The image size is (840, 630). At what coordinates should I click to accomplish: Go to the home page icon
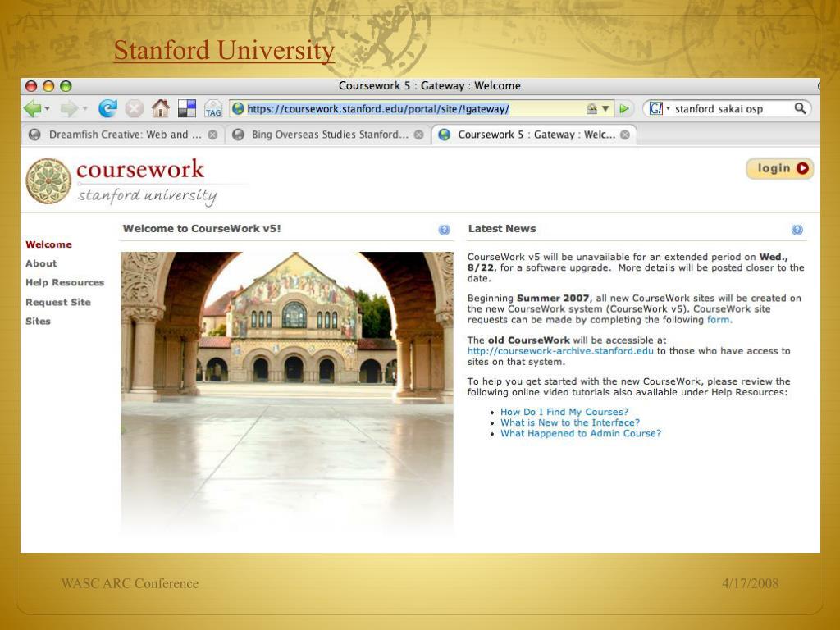tap(160, 109)
